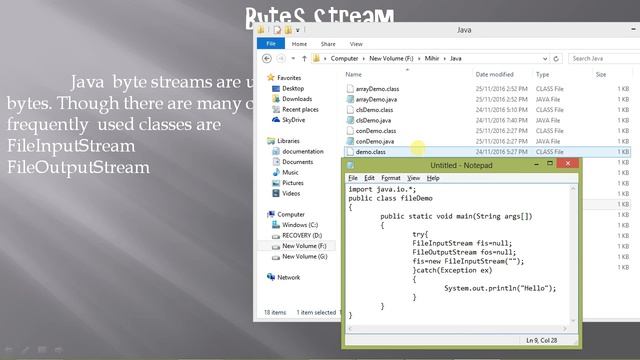Sort files by Type column header
Viewport: 640px width, 360px height.
point(542,74)
